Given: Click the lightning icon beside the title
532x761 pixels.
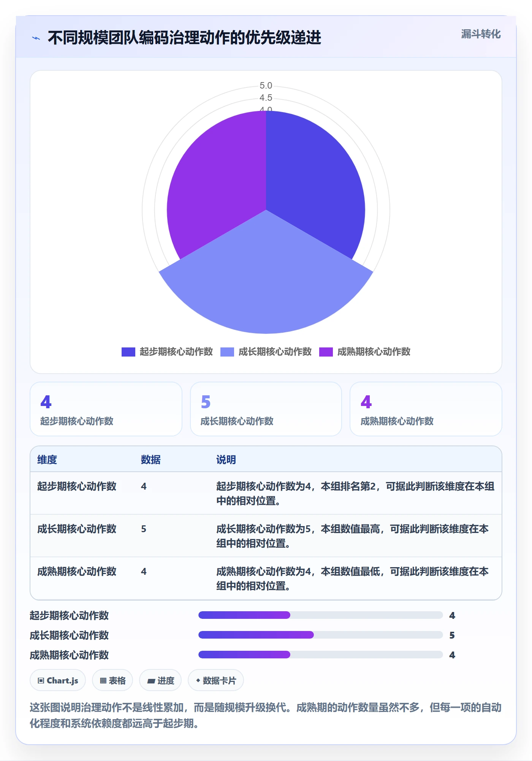Looking at the screenshot, I should coord(36,38).
